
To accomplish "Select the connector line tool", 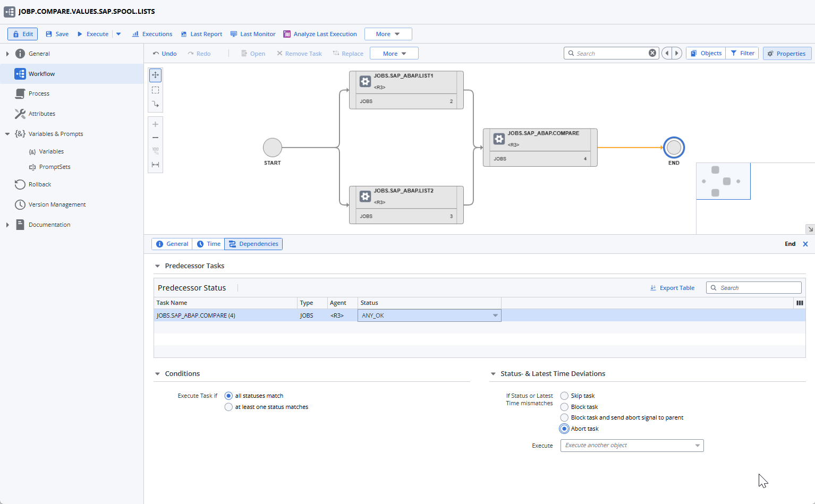I will pos(155,105).
